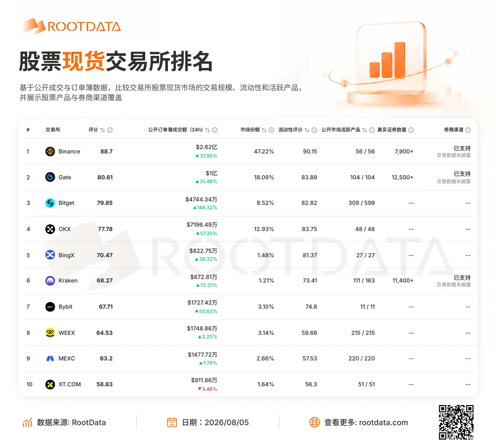
Task: Click the Binance exchange logo icon
Action: 50,151
